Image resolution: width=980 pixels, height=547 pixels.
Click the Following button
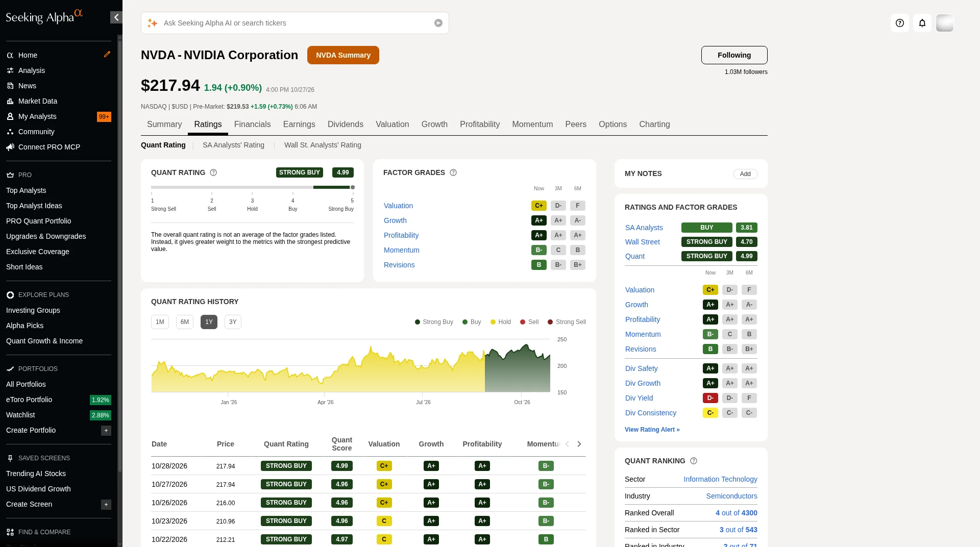[x=734, y=55]
